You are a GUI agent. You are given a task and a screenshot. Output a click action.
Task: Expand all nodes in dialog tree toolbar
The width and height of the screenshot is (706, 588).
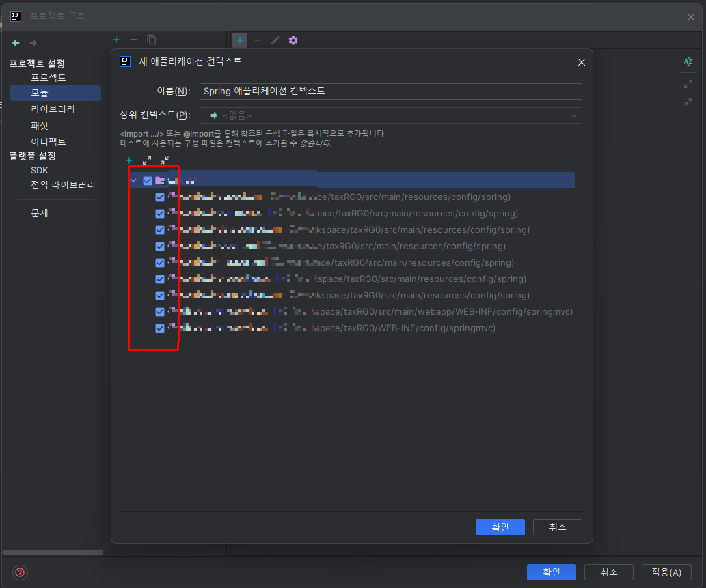147,160
